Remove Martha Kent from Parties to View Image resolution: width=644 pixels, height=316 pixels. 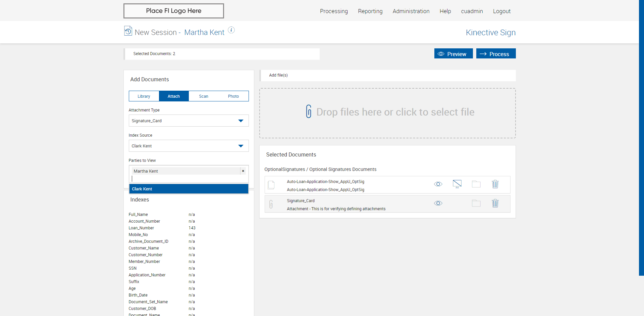[243, 171]
